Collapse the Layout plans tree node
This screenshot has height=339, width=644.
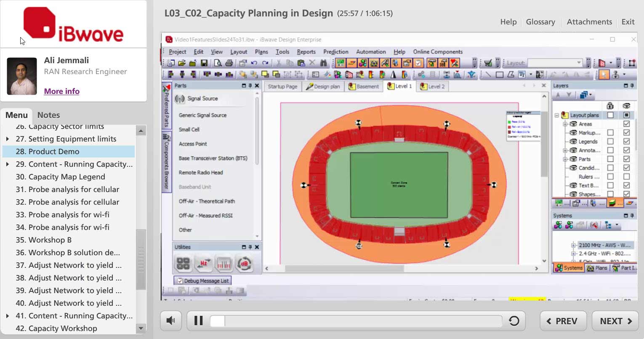pos(557,115)
